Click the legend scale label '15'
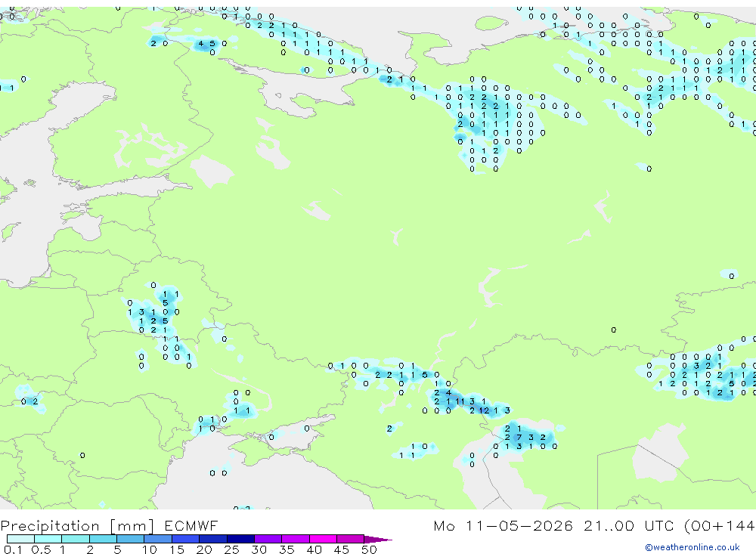 tap(177, 549)
